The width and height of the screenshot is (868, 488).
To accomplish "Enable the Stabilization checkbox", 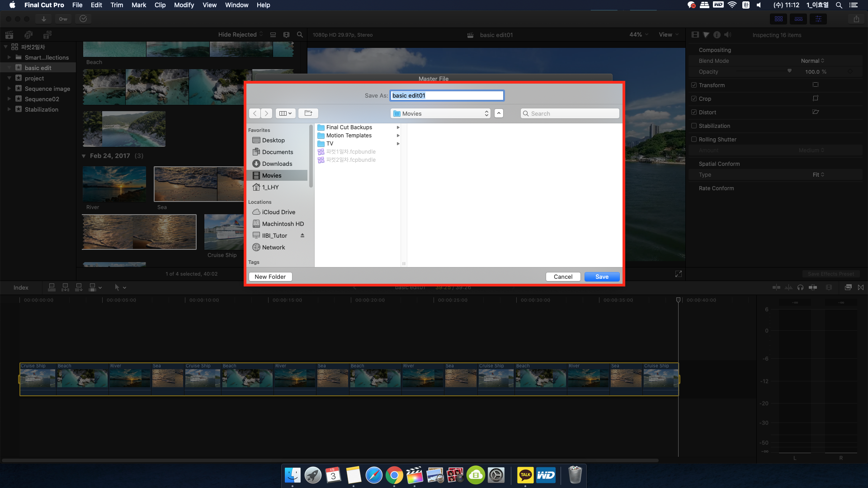I will [694, 126].
